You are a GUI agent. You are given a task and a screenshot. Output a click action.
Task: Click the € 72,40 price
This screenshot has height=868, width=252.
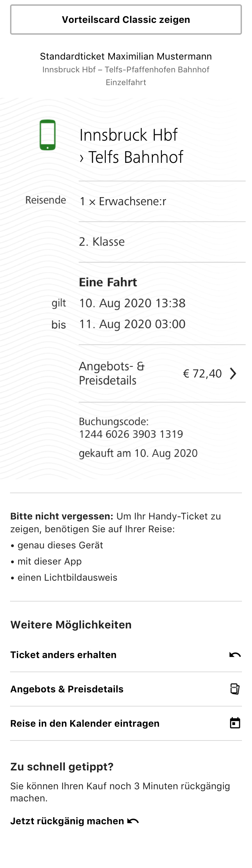point(202,373)
